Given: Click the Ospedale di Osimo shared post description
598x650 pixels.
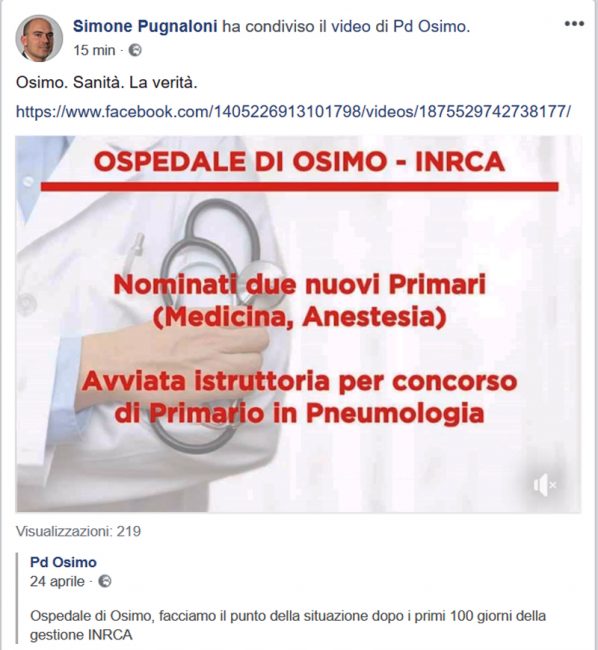Looking at the screenshot, I should 288,625.
